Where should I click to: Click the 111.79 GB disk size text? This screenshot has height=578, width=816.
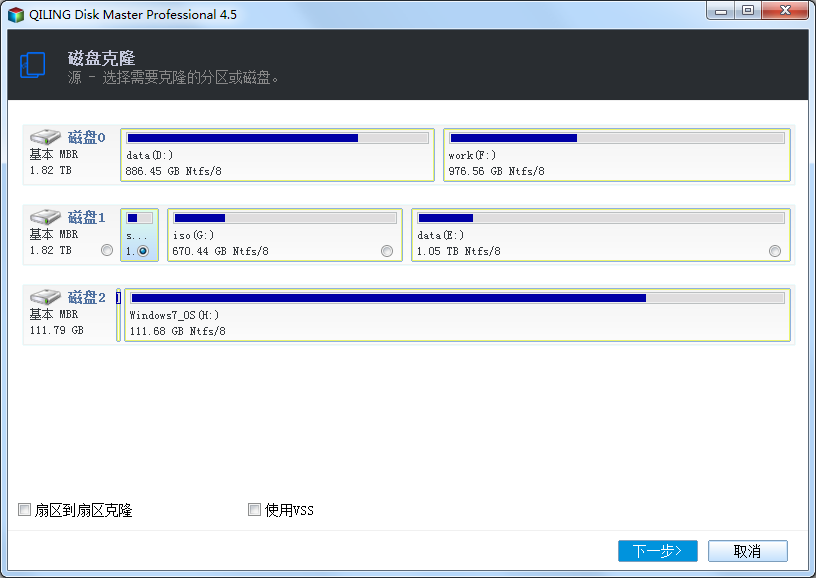(x=57, y=330)
